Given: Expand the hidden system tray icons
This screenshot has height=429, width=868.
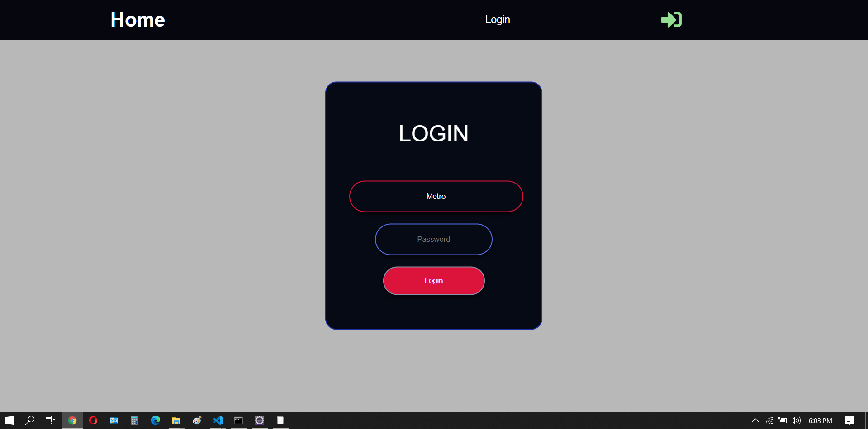Looking at the screenshot, I should pos(755,420).
